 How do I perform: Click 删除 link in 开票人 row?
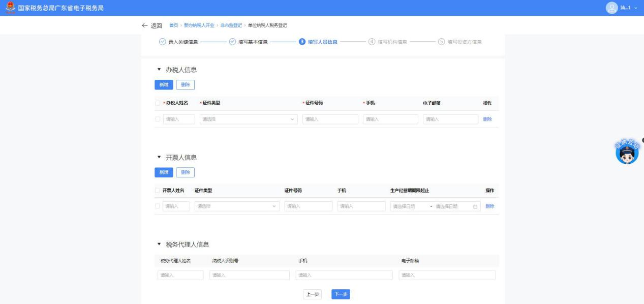[x=489, y=206]
